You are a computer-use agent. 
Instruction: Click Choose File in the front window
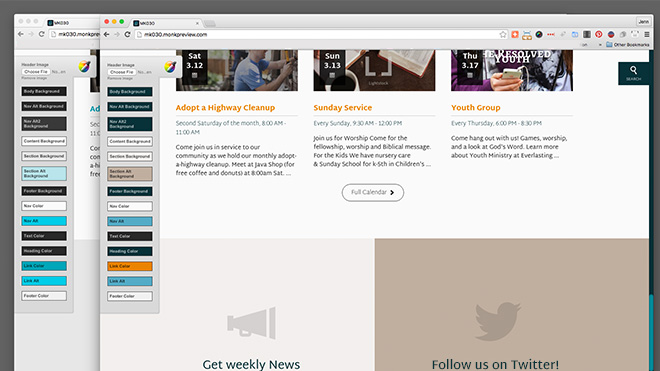pos(122,72)
